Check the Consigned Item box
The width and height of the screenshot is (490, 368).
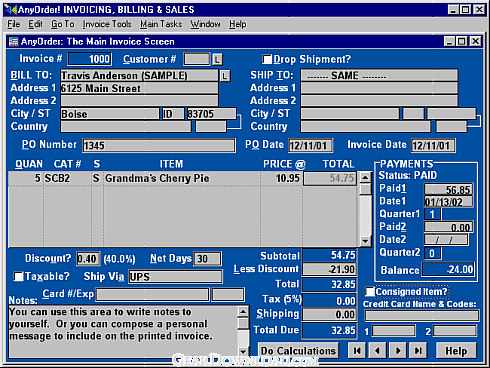pyautogui.click(x=370, y=292)
